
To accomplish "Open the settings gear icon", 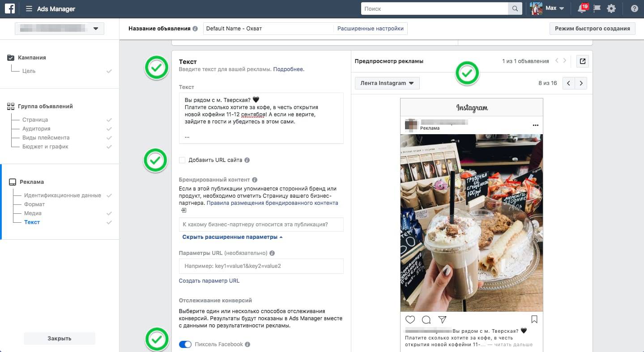I will (x=611, y=9).
